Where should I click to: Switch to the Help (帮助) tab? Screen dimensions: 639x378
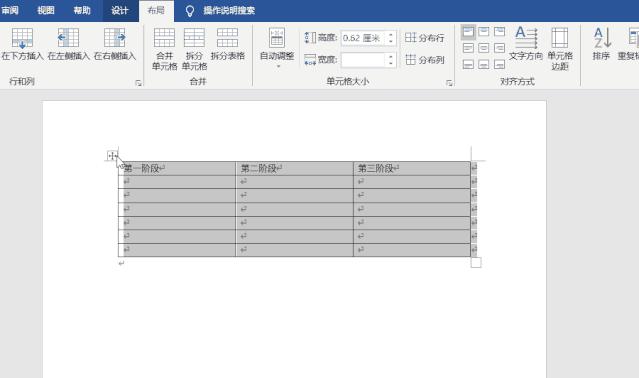pyautogui.click(x=82, y=11)
